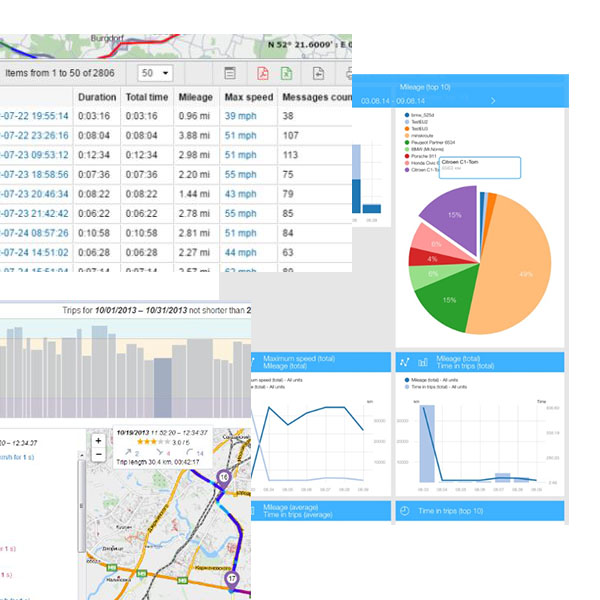Click the acceleration arrow icon in trip popup
Viewport: 600px width, 600px height.
pyautogui.click(x=128, y=452)
